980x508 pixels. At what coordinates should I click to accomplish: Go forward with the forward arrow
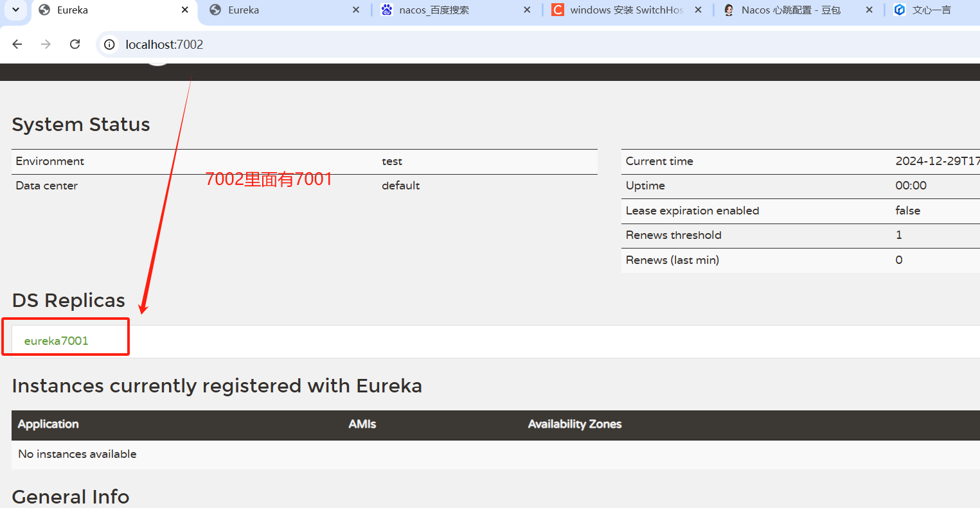(x=46, y=44)
